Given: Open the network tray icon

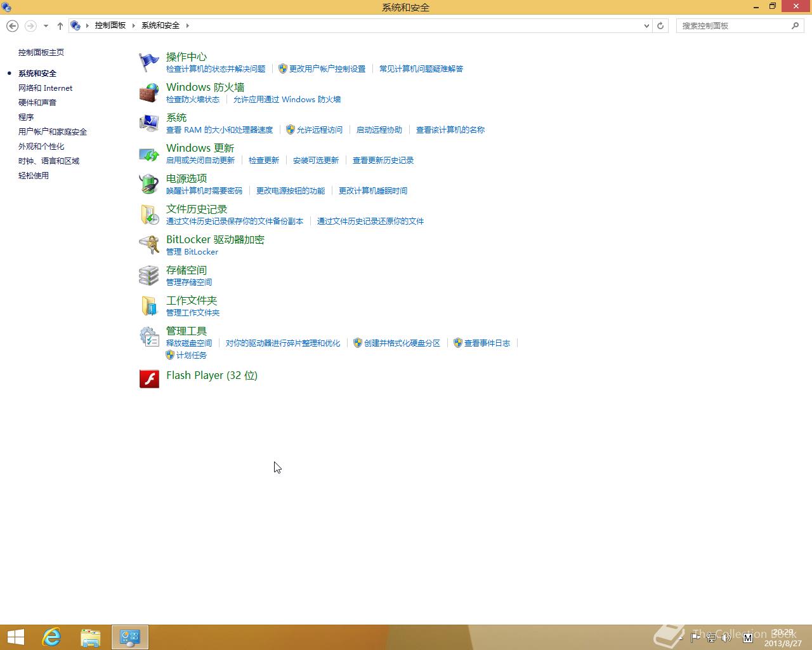Looking at the screenshot, I should (x=711, y=637).
